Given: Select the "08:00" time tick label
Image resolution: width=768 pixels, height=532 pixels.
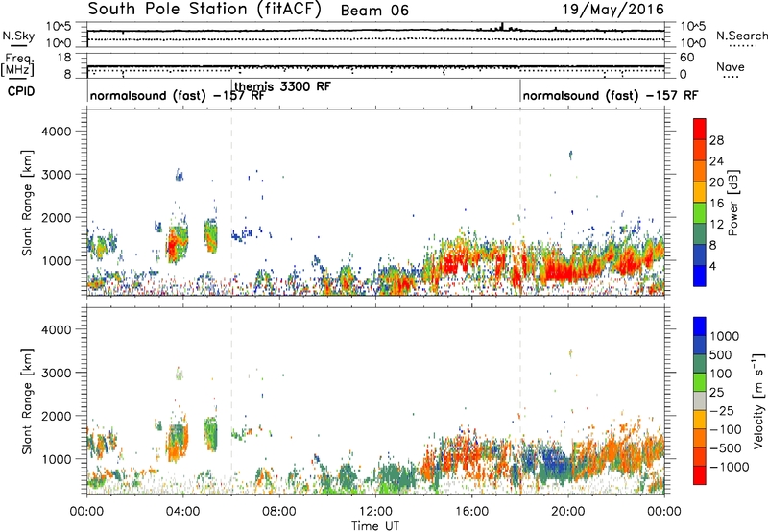Looking at the screenshot, I should 279,512.
